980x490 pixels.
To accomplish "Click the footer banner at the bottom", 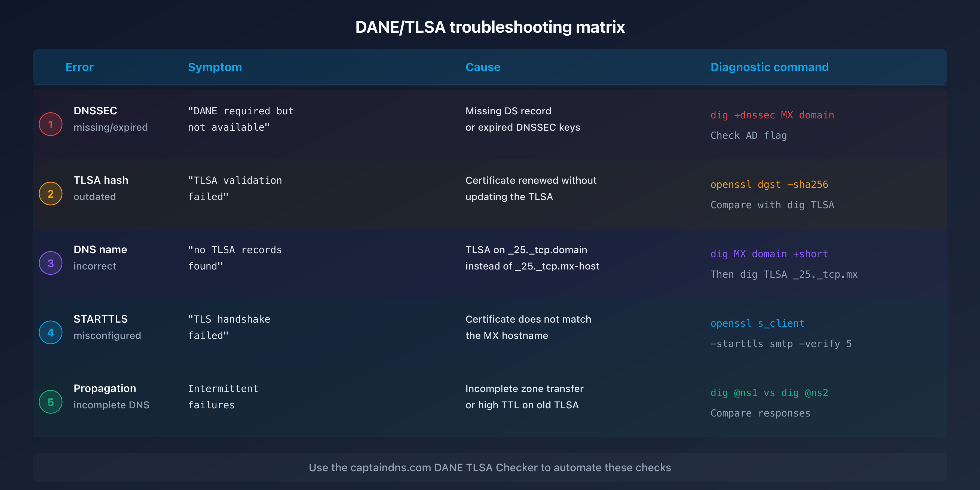I will pos(490,468).
